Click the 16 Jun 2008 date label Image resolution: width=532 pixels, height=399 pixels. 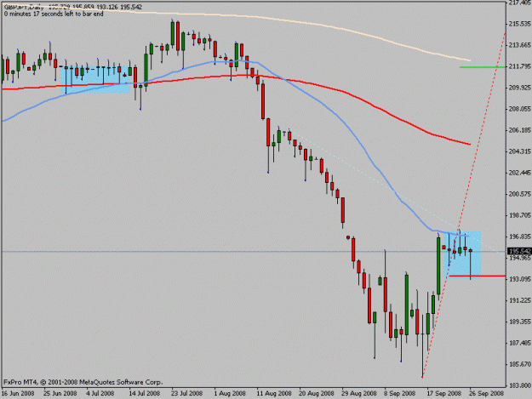click(x=18, y=394)
